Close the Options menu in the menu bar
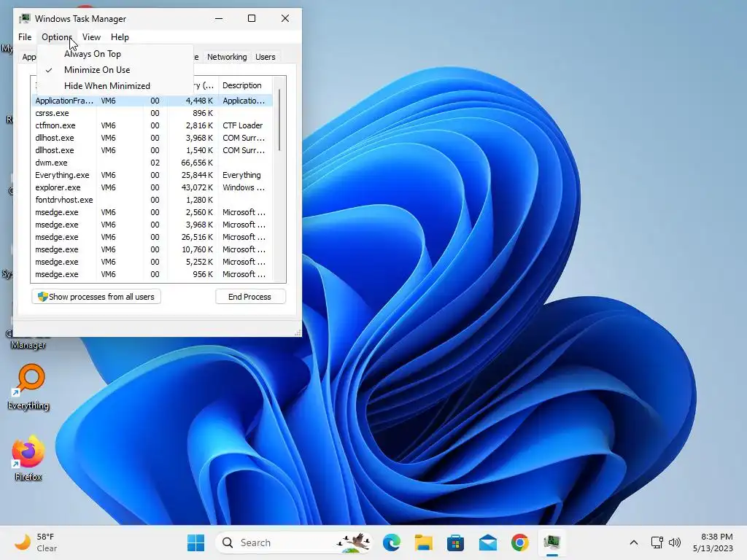 56,37
